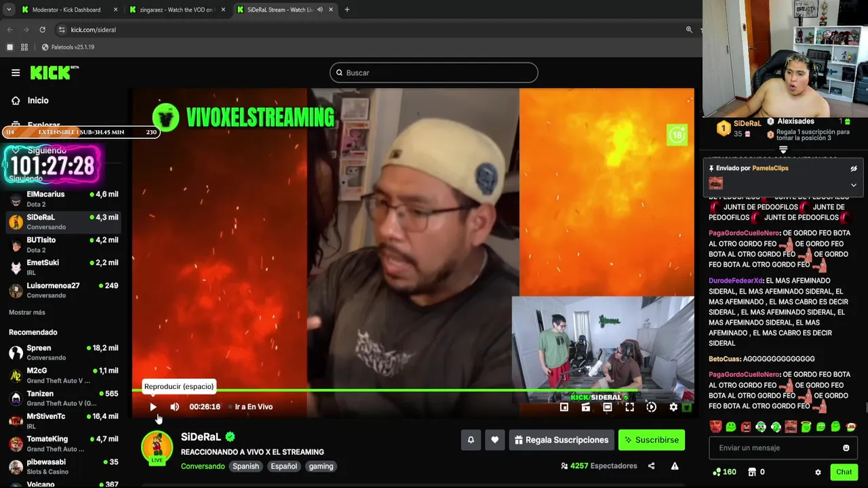Open recommended MrStivenTc channel

click(63, 421)
